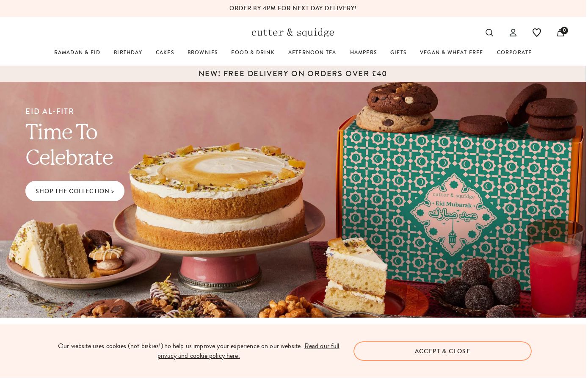Screen dimensions: 588x382
Task: Open the Afternoon Tea menu
Action: pyautogui.click(x=312, y=53)
